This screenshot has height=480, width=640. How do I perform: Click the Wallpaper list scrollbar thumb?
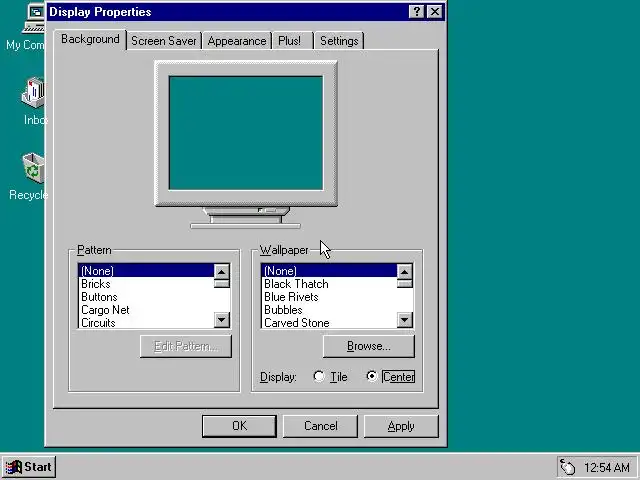click(404, 284)
